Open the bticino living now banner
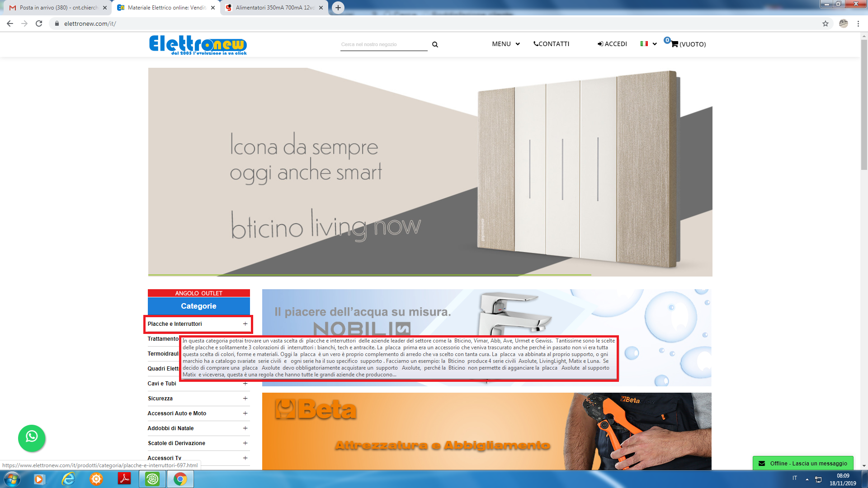 [x=430, y=172]
